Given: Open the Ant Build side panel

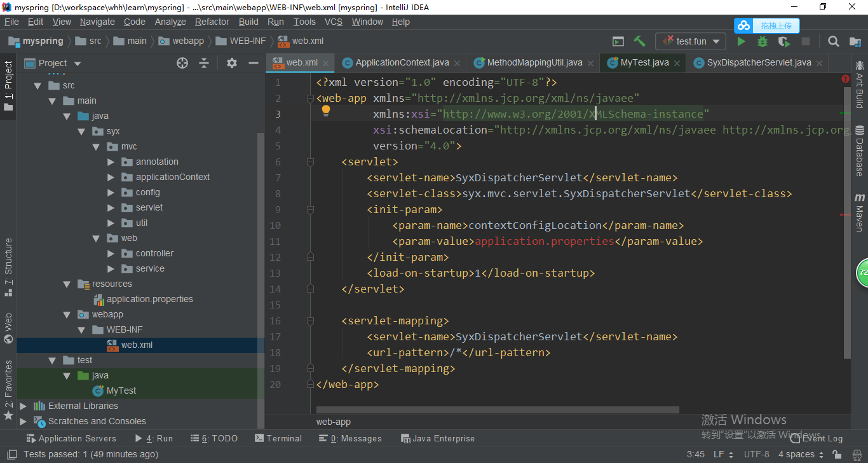Looking at the screenshot, I should pyautogui.click(x=860, y=85).
